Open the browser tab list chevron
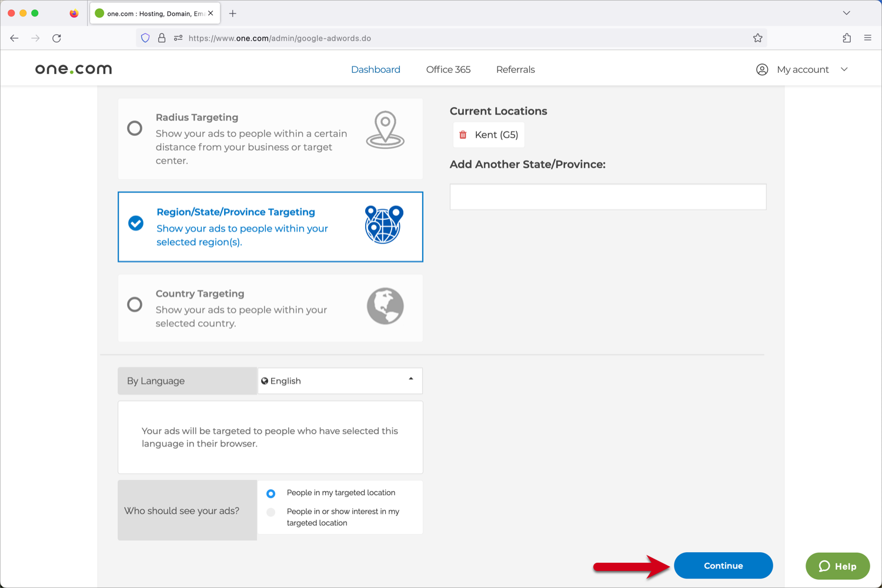The width and height of the screenshot is (882, 588). click(846, 12)
